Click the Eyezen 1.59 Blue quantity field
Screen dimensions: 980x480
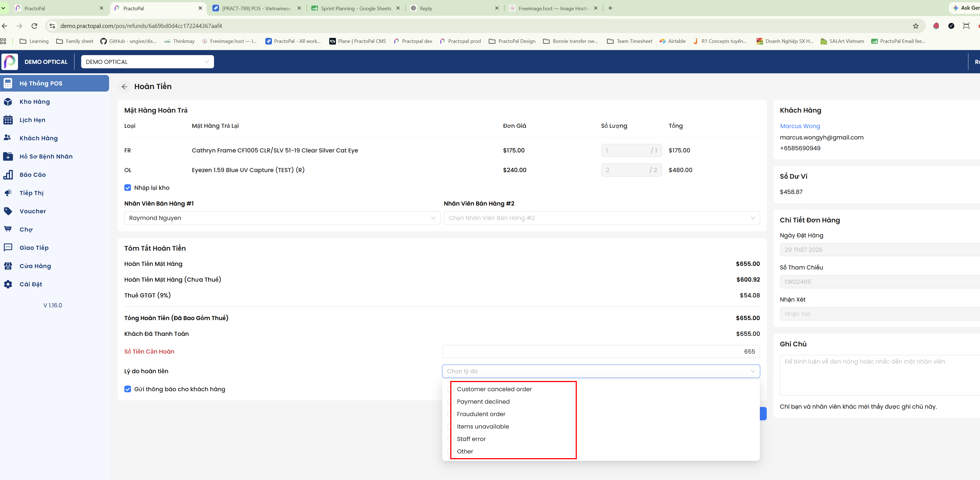click(631, 170)
